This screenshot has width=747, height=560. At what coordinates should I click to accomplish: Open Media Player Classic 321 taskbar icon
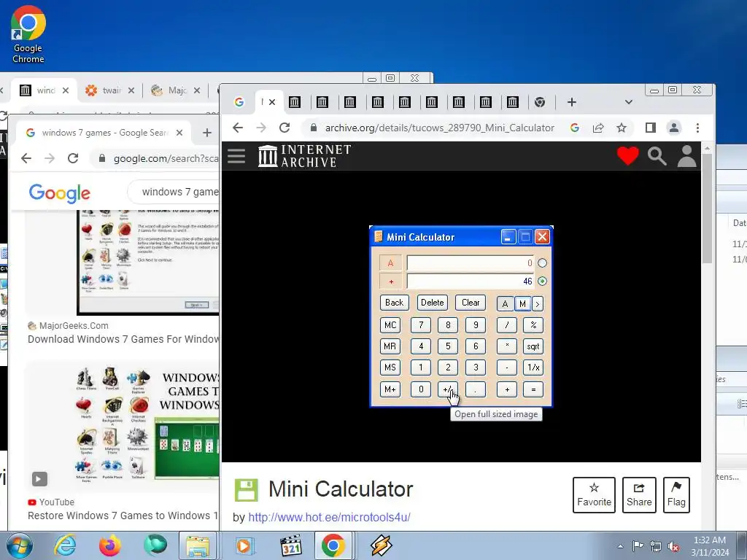291,545
